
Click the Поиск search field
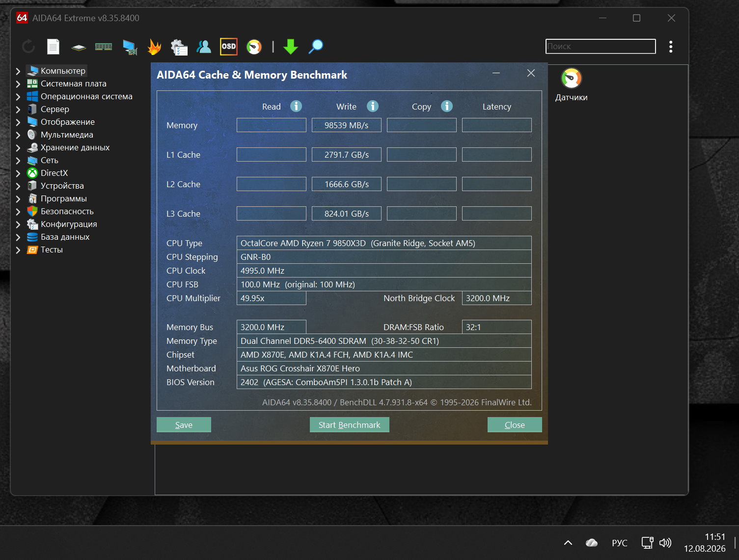601,46
